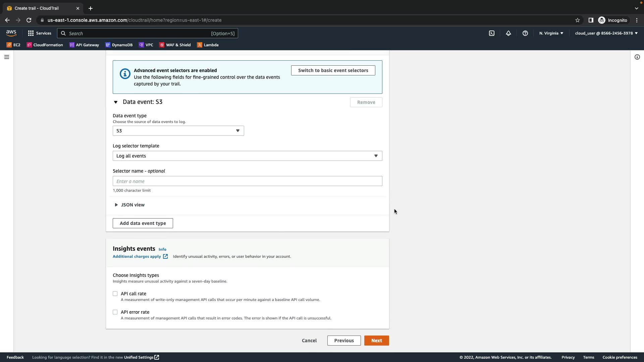
Task: Open the DynamoDB bookmark shortcut
Action: [x=119, y=45]
